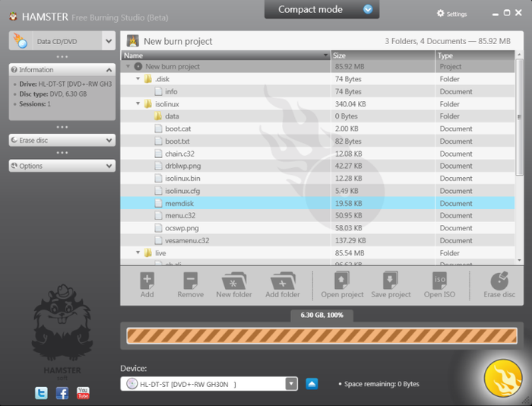Select the ocswp.png file

coord(318,228)
